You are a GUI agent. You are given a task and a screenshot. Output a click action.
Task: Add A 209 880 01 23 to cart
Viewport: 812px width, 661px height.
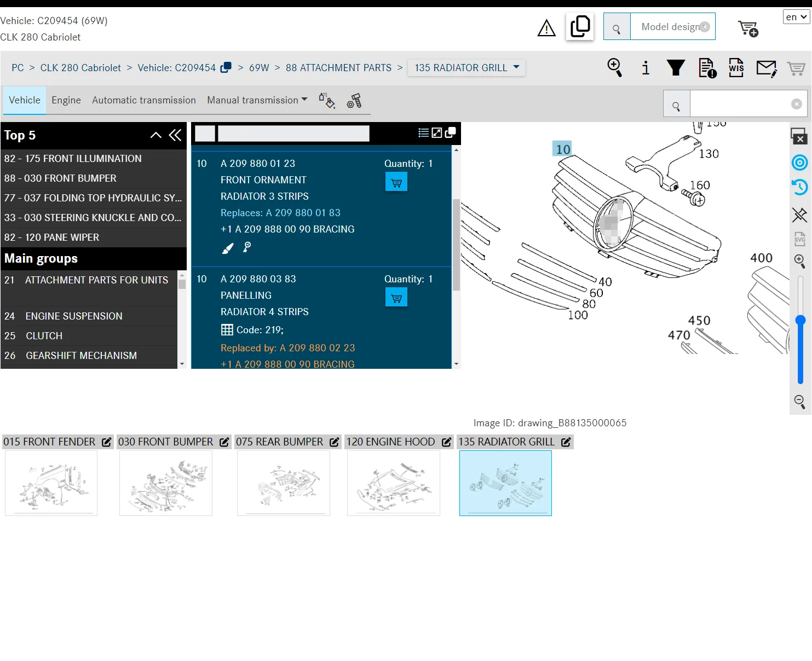396,182
